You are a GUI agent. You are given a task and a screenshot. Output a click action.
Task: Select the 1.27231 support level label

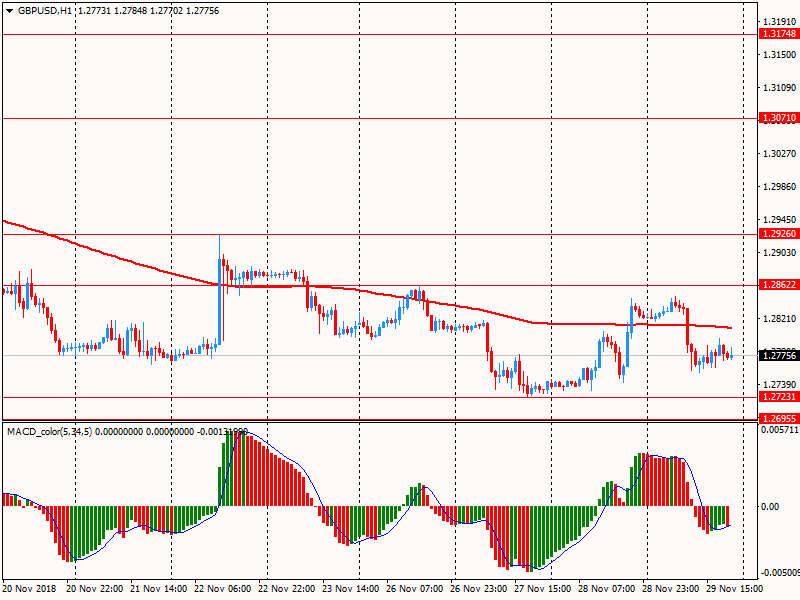tap(778, 397)
